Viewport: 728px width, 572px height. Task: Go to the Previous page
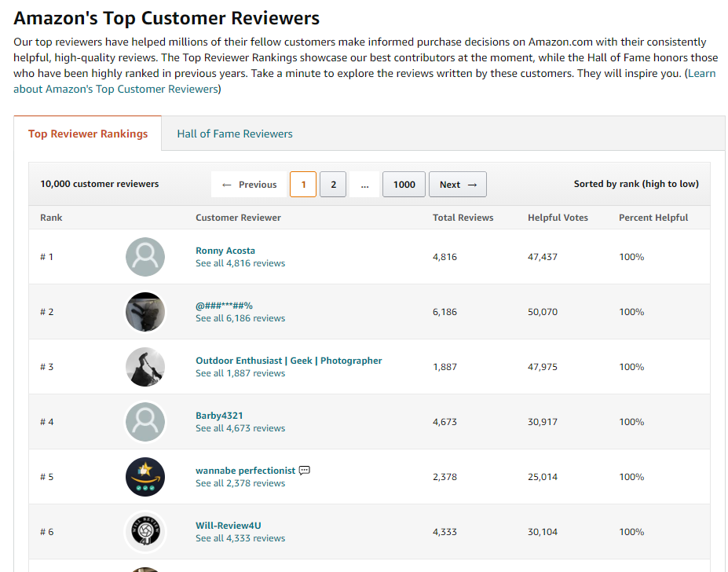(x=249, y=185)
